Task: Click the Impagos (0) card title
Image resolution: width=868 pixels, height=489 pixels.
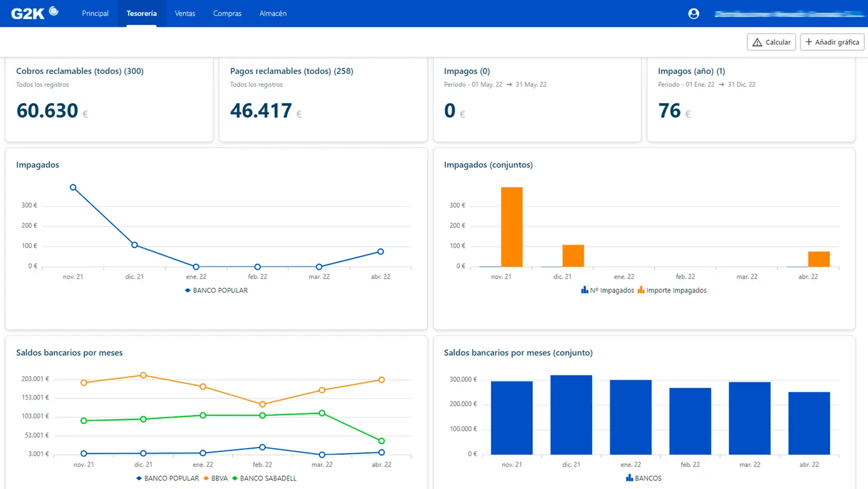Action: pyautogui.click(x=467, y=71)
